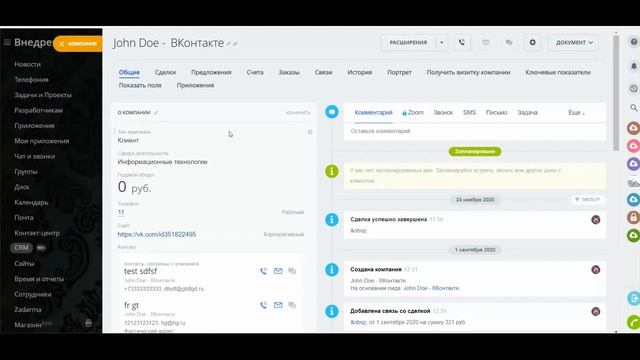Go to Задачи и Проекты in sidebar

(x=43, y=95)
